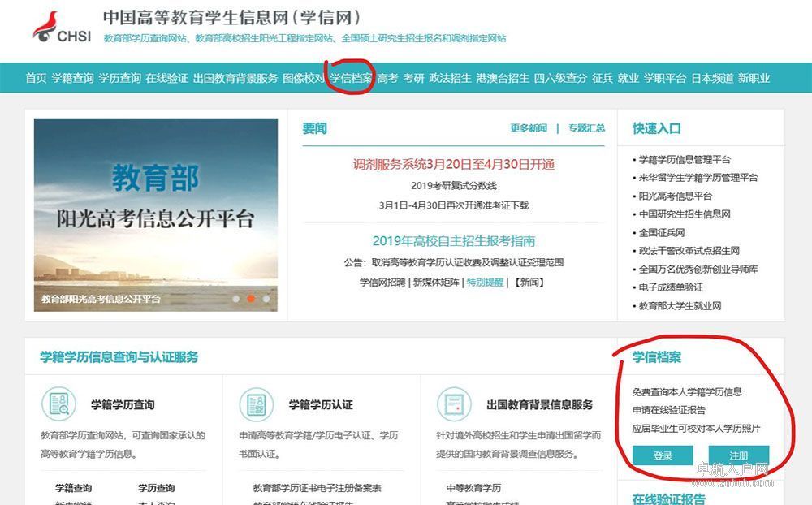812x505 pixels.
Task: Open 高考 in navigation bar
Action: [387, 78]
